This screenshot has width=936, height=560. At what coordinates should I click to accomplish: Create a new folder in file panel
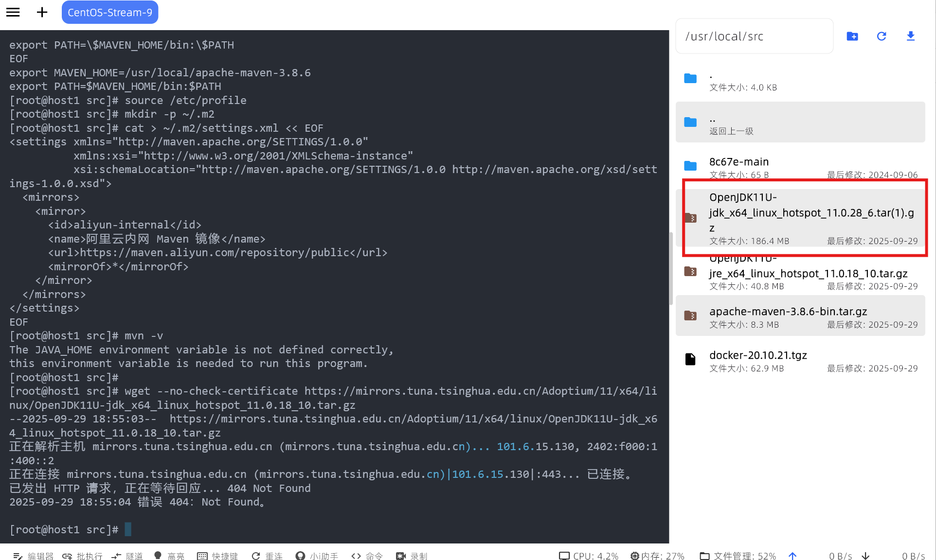(852, 36)
